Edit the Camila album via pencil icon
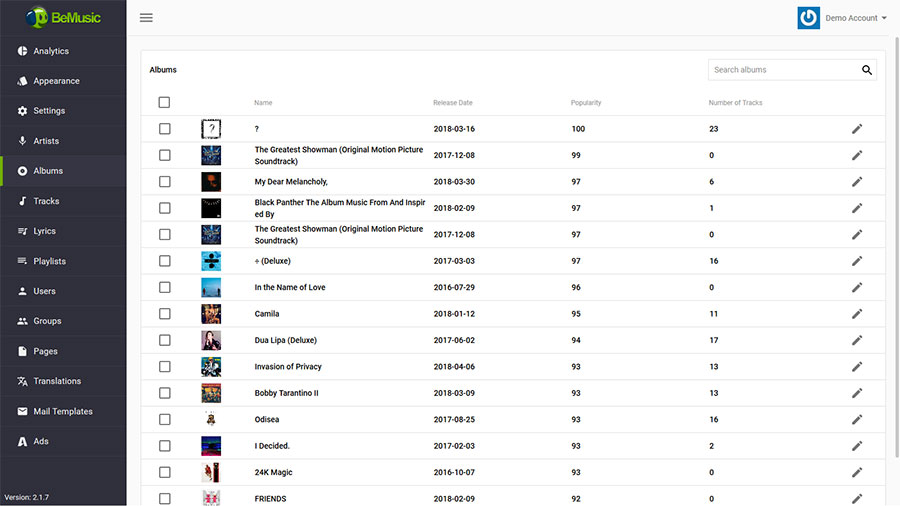This screenshot has height=506, width=900. [856, 314]
